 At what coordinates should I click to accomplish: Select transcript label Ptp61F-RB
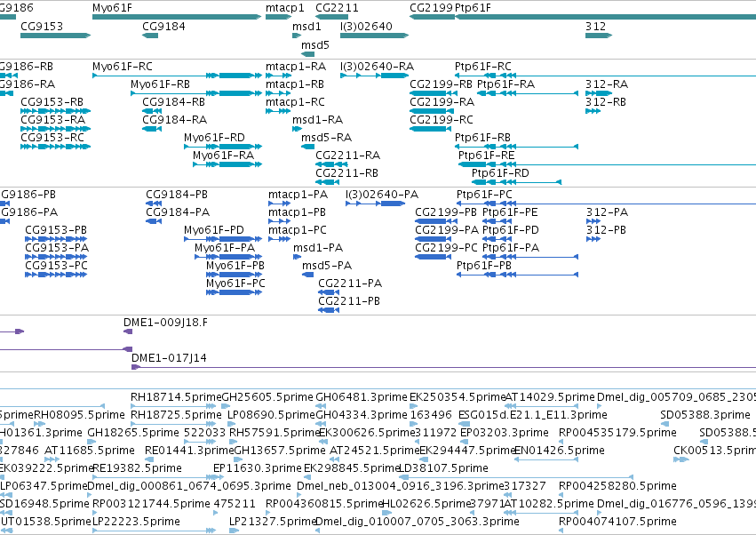coord(482,138)
